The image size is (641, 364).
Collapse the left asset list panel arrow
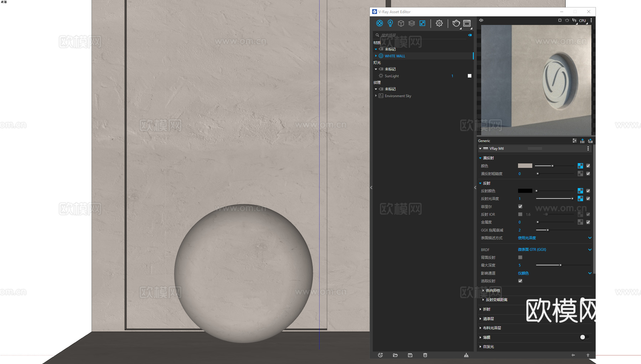click(x=371, y=187)
